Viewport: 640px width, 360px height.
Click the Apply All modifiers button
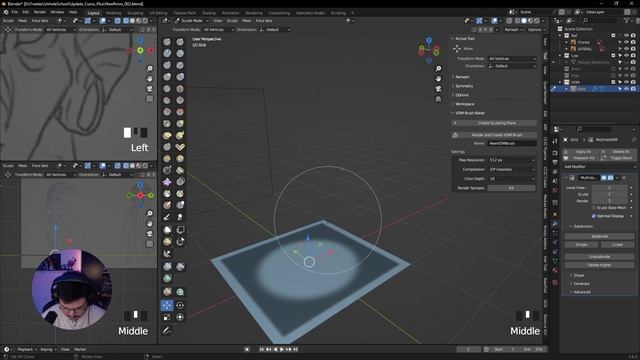pyautogui.click(x=580, y=151)
